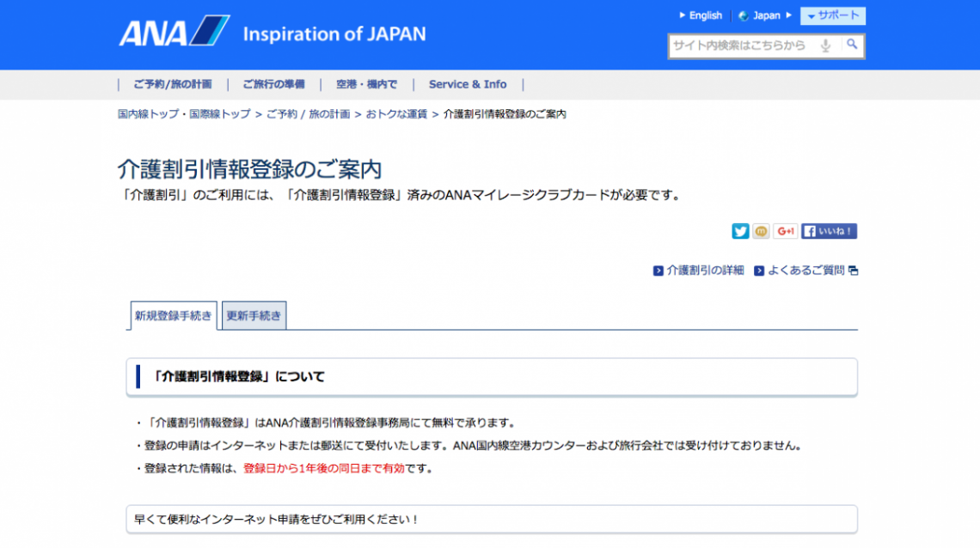The height and width of the screenshot is (548, 980).
Task: Click the Facebook いいね！ button
Action: 827,231
